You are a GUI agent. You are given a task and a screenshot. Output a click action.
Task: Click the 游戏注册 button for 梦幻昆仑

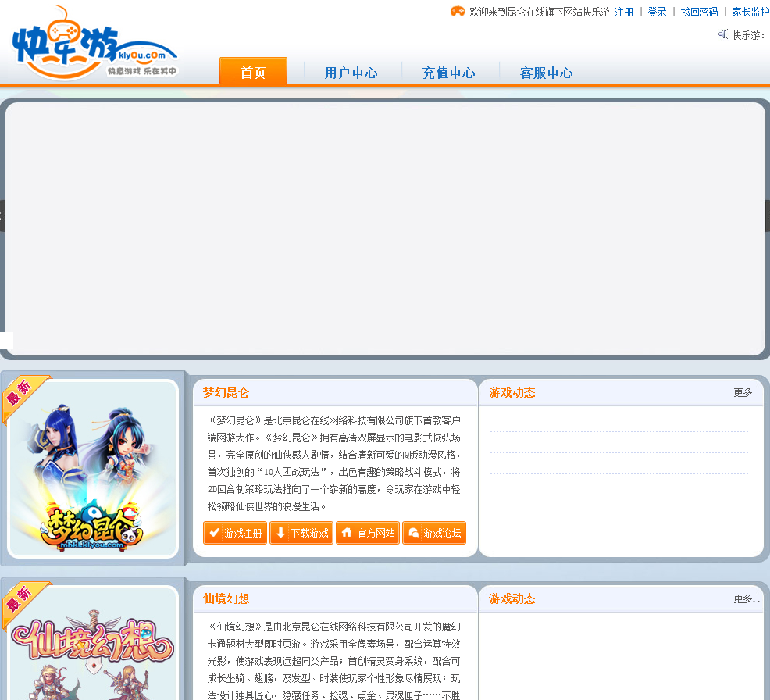point(235,533)
